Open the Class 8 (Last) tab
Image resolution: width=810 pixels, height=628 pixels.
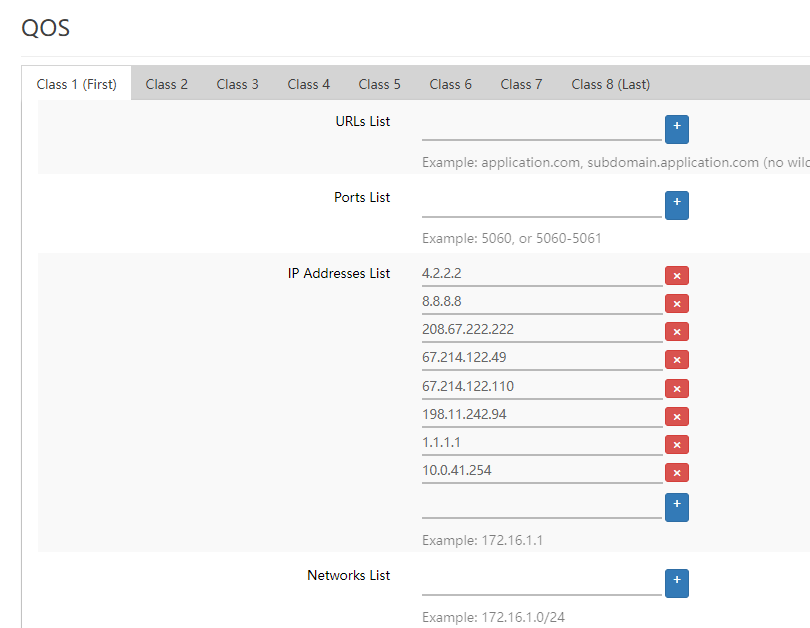pyautogui.click(x=610, y=84)
